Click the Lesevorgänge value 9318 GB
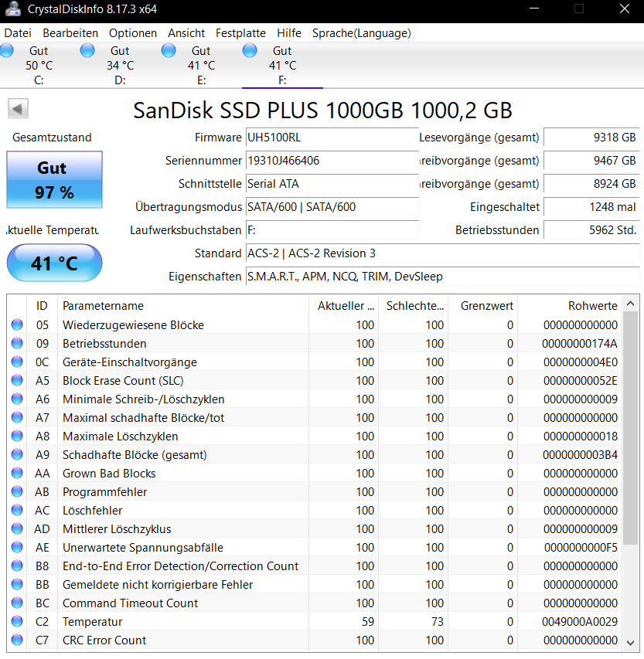 tap(591, 138)
